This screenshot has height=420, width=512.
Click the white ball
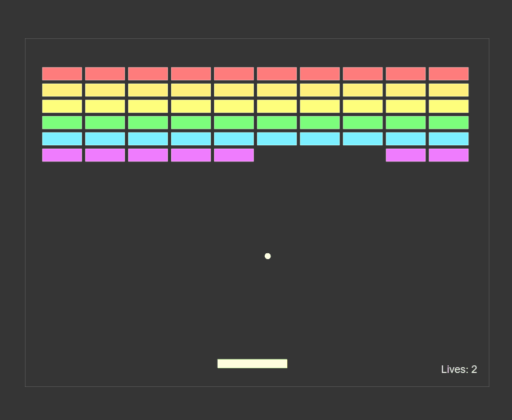268,256
